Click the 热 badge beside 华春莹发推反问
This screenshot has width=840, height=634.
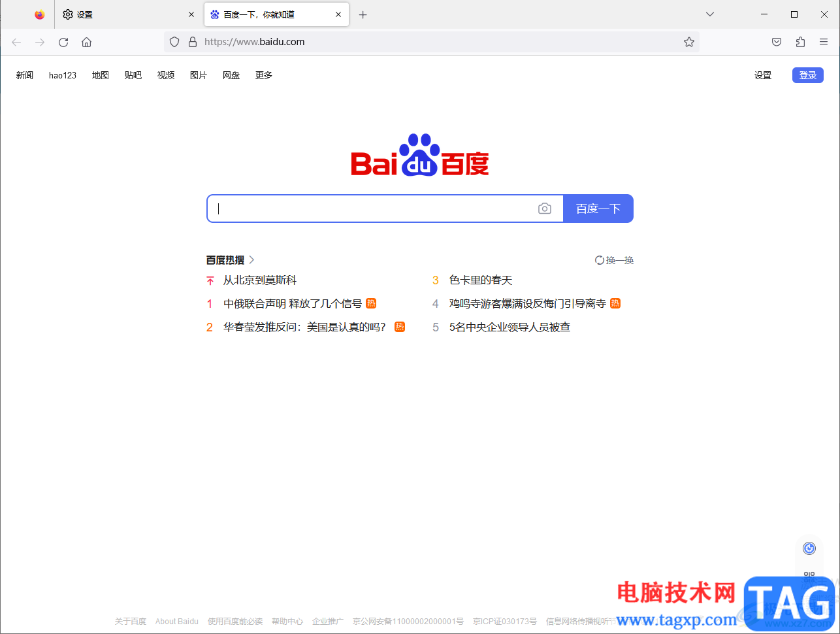(x=400, y=327)
